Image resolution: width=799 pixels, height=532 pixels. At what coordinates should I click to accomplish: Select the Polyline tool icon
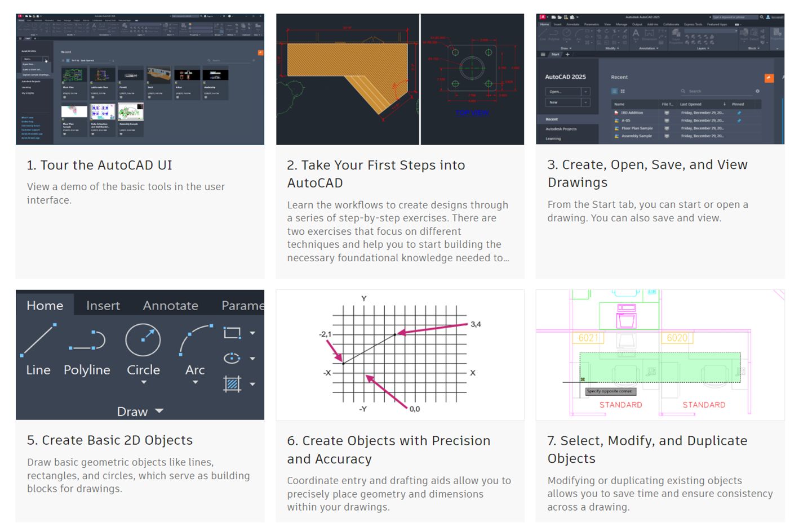[x=87, y=340]
